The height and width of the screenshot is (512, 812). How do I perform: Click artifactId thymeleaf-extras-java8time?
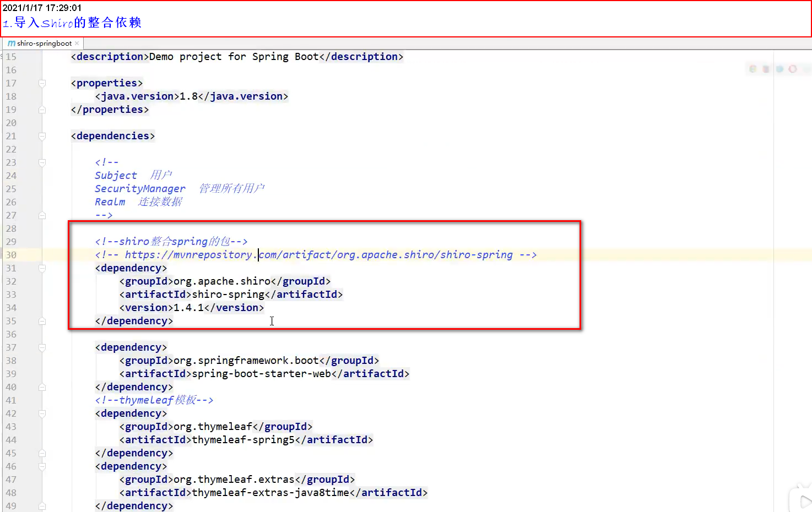click(x=271, y=493)
